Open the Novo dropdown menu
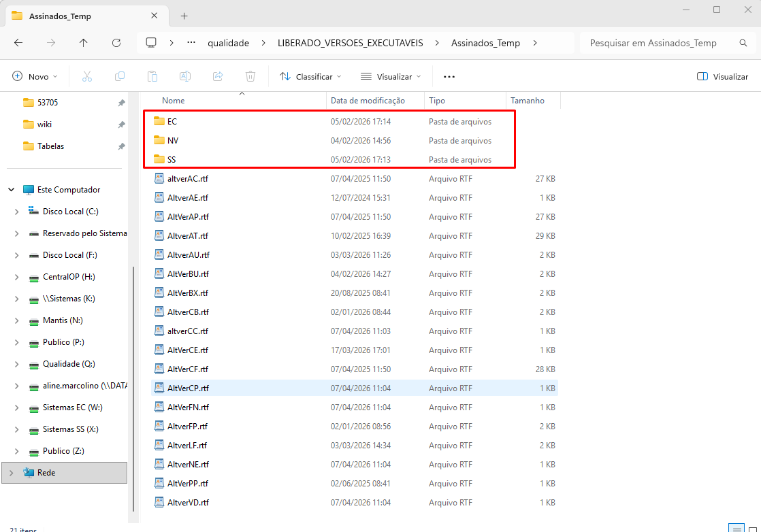This screenshot has width=761, height=532. pos(35,77)
